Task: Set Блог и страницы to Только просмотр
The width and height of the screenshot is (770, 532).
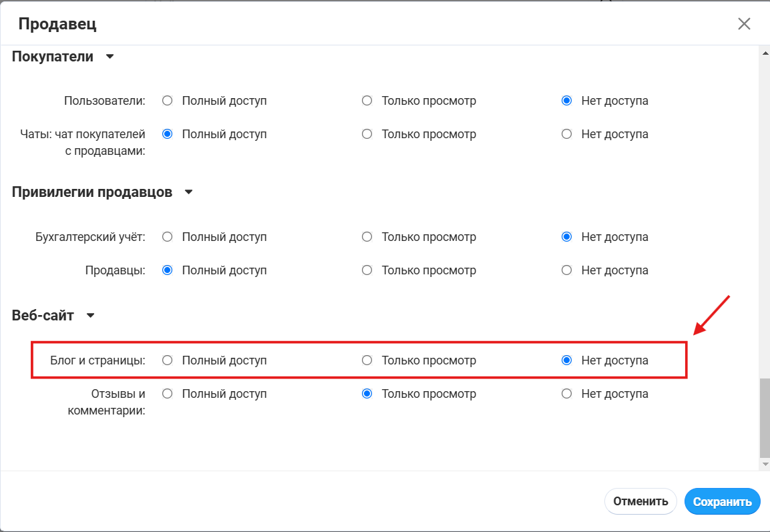Action: (367, 360)
